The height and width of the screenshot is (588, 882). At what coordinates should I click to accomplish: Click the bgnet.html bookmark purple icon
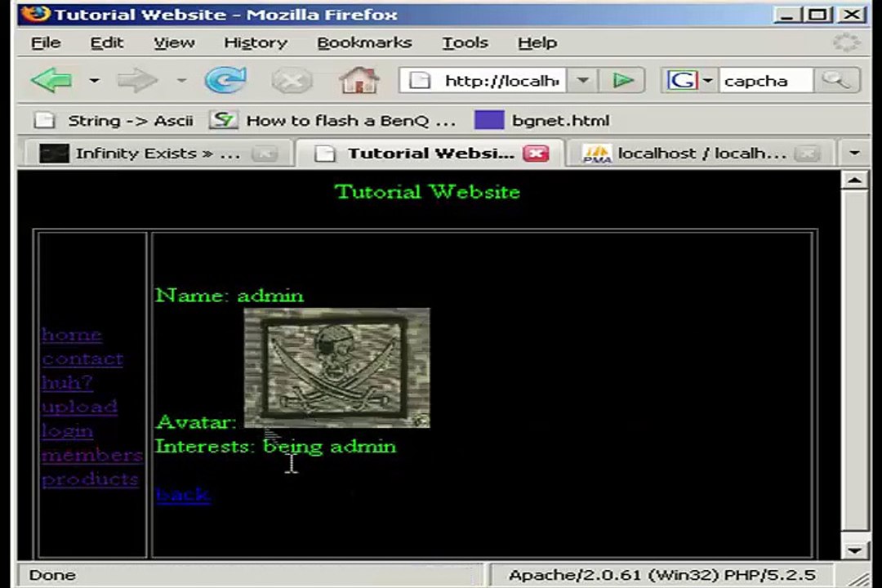(489, 120)
